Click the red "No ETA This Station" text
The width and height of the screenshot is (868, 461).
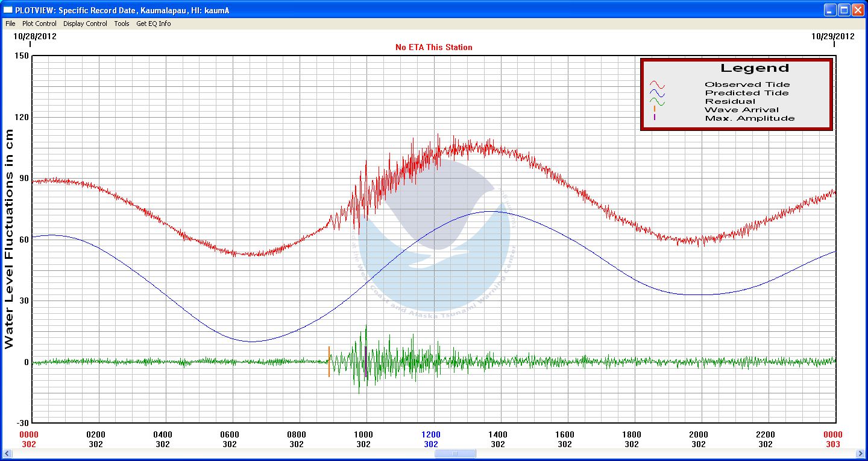[x=433, y=47]
